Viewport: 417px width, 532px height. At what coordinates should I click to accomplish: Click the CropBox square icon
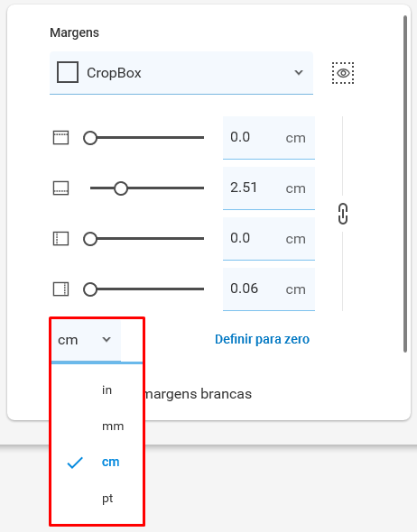click(68, 72)
